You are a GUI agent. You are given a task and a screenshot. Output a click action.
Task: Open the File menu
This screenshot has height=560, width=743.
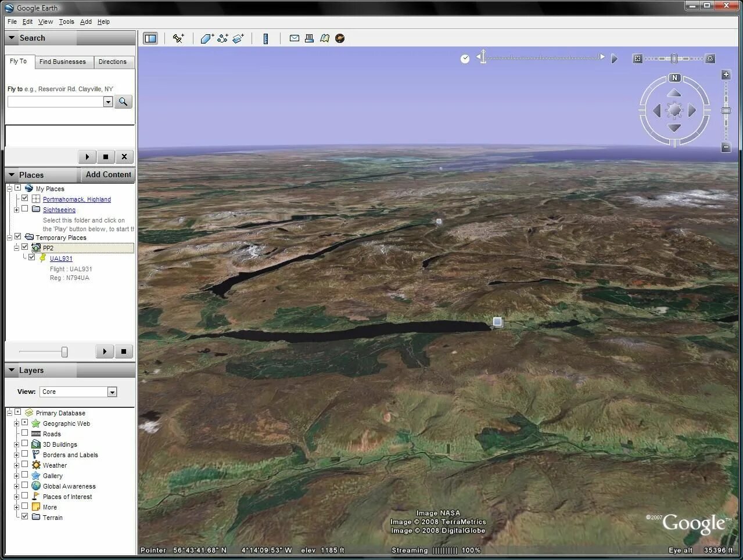[x=12, y=21]
